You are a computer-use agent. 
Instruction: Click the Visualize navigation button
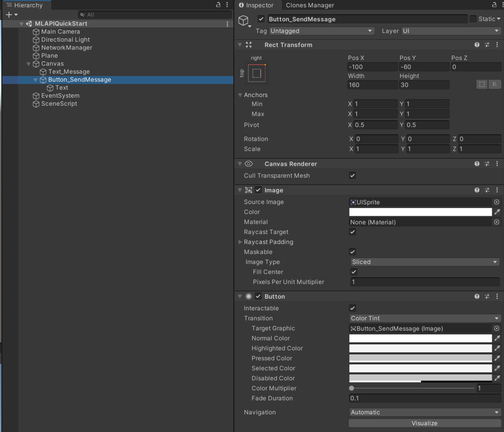point(425,423)
